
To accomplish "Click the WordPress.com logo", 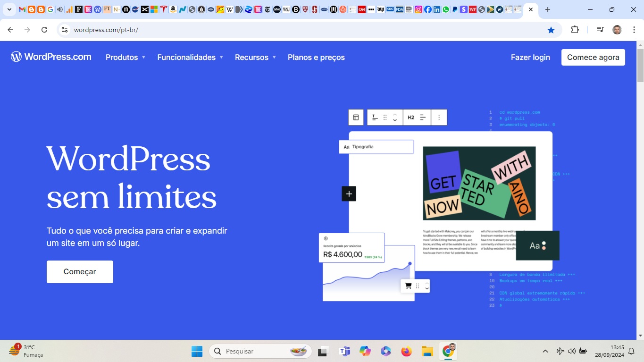I will (x=51, y=57).
